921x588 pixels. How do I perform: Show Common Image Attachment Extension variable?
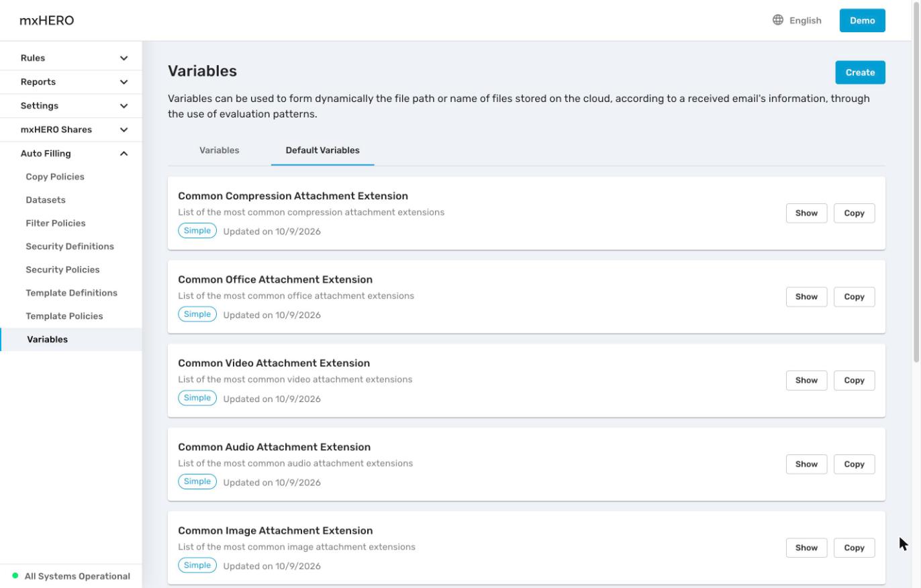(x=806, y=548)
